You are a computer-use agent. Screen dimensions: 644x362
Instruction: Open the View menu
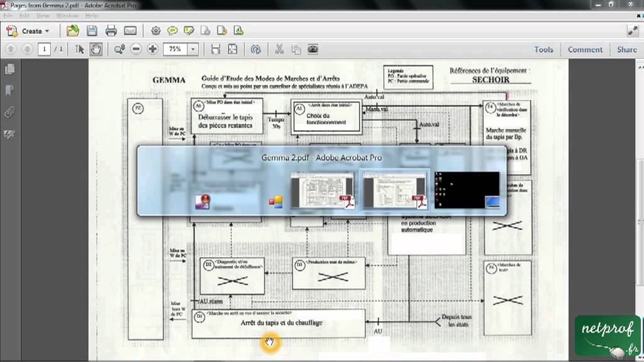click(x=43, y=16)
